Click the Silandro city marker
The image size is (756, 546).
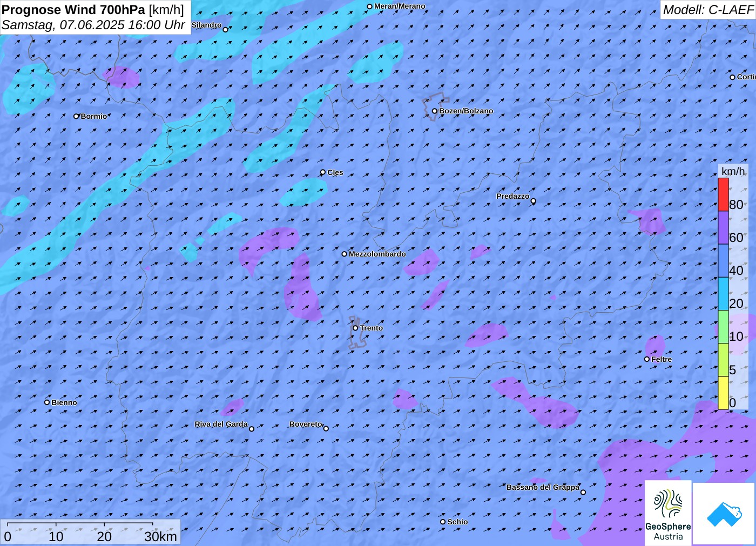pyautogui.click(x=226, y=30)
